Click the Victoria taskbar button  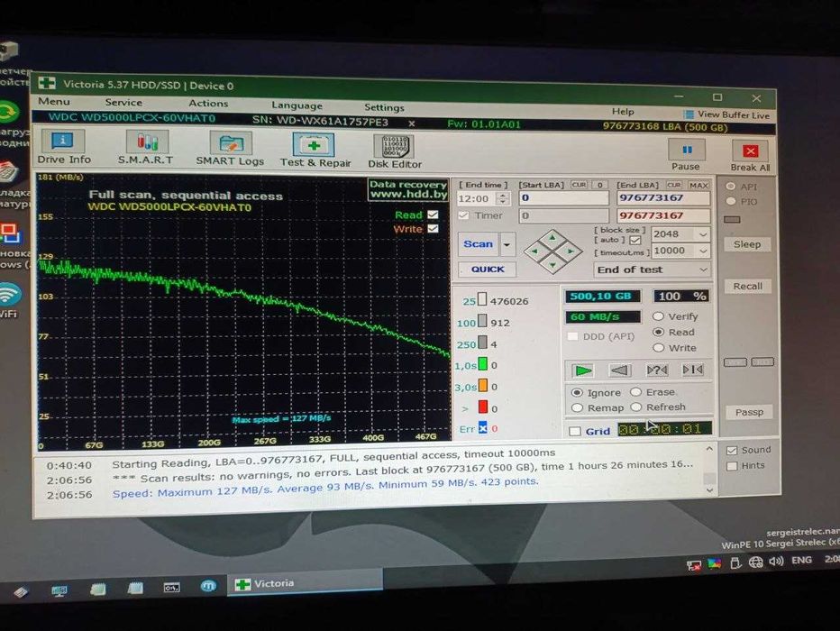click(x=306, y=583)
